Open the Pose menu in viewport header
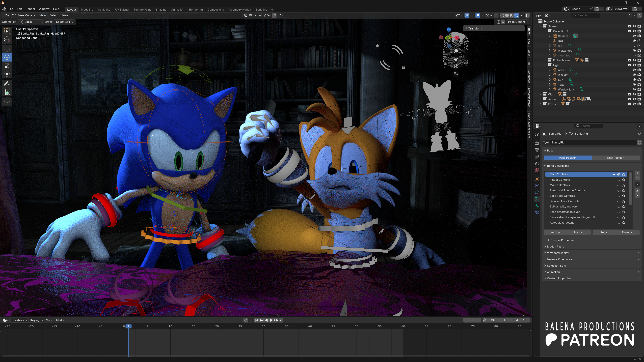The image size is (644, 362). (65, 15)
